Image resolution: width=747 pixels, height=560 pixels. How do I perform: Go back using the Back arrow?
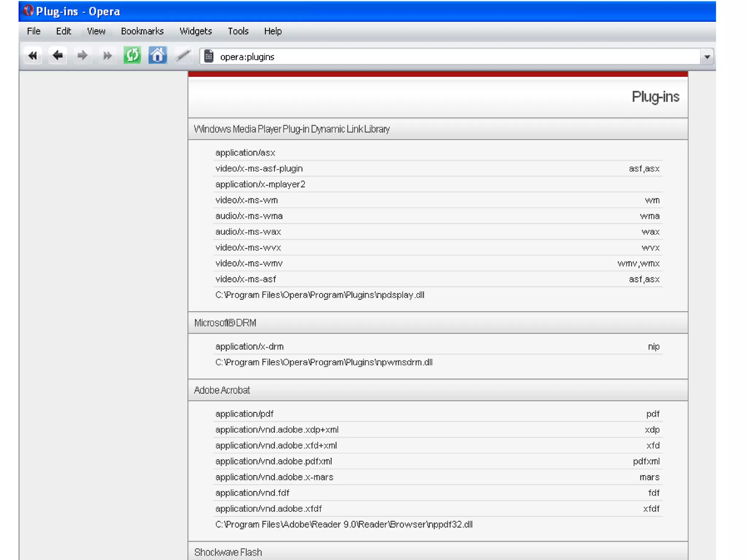point(58,56)
